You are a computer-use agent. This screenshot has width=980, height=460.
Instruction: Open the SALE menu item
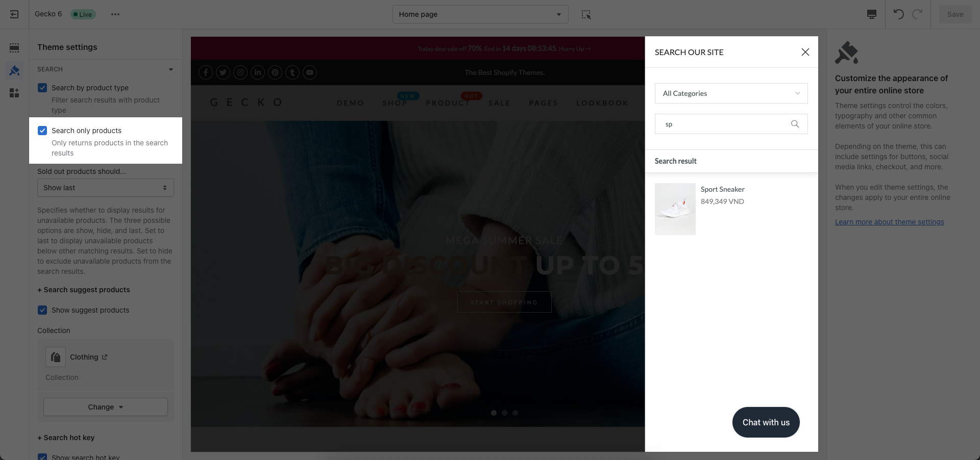tap(499, 103)
